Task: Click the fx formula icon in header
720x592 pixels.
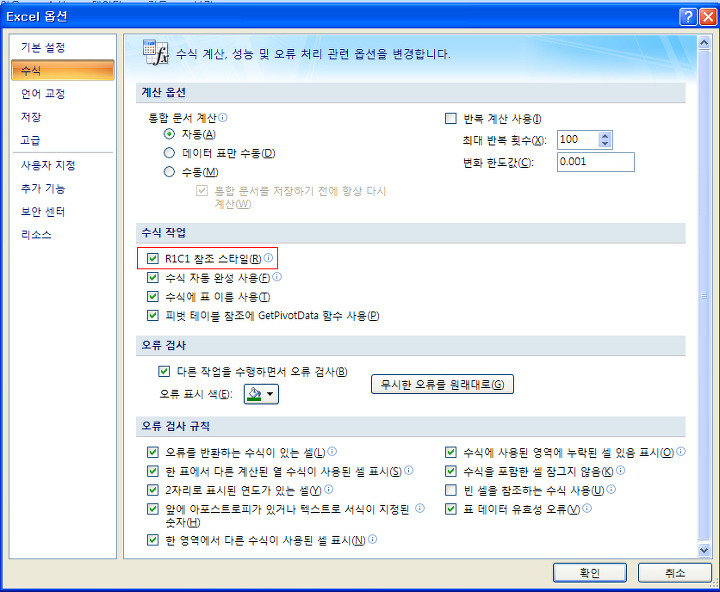Action: [156, 52]
